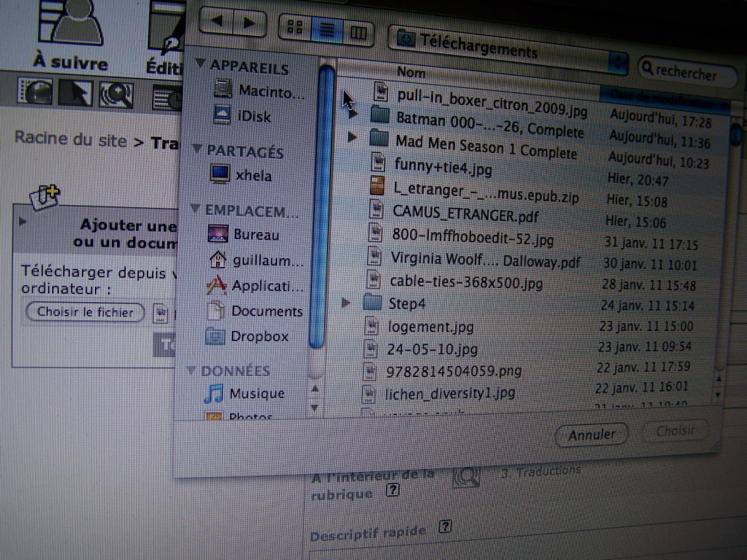Select pull-in_boxer_citron_2009.jpg file
This screenshot has width=747, height=560.
click(492, 104)
